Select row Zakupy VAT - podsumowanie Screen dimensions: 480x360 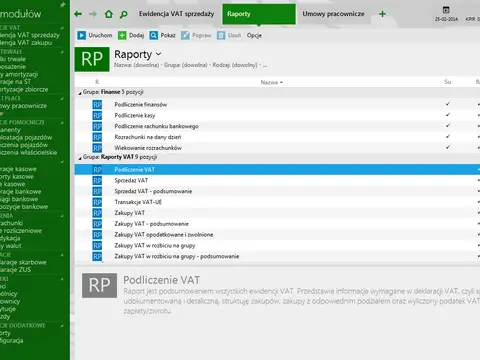(x=277, y=224)
